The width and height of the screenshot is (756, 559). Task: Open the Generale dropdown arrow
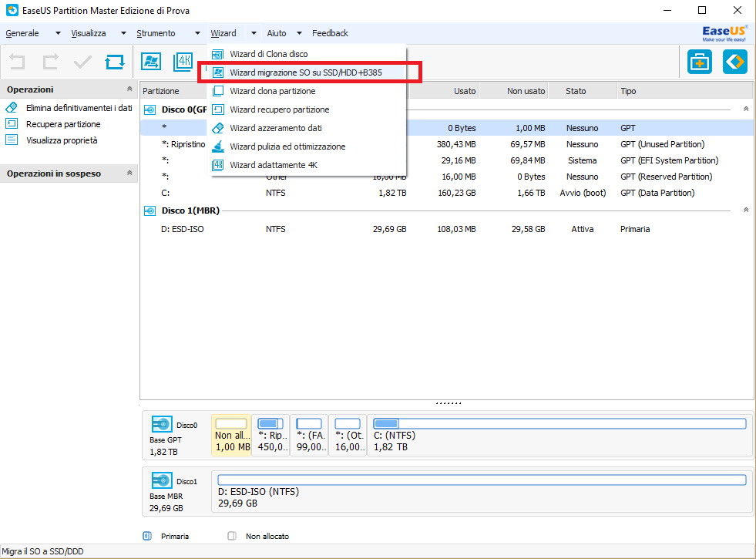[x=58, y=33]
